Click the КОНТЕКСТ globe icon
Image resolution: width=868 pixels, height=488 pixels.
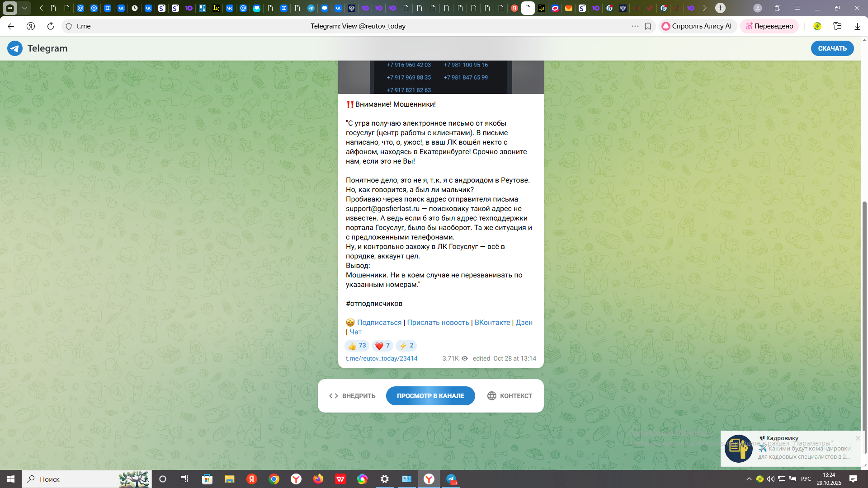point(491,396)
